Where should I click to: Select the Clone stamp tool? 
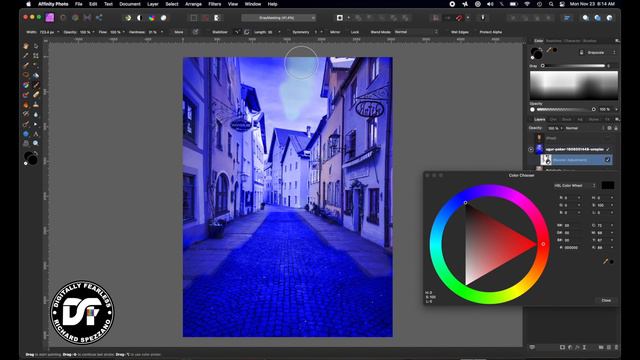click(x=36, y=105)
